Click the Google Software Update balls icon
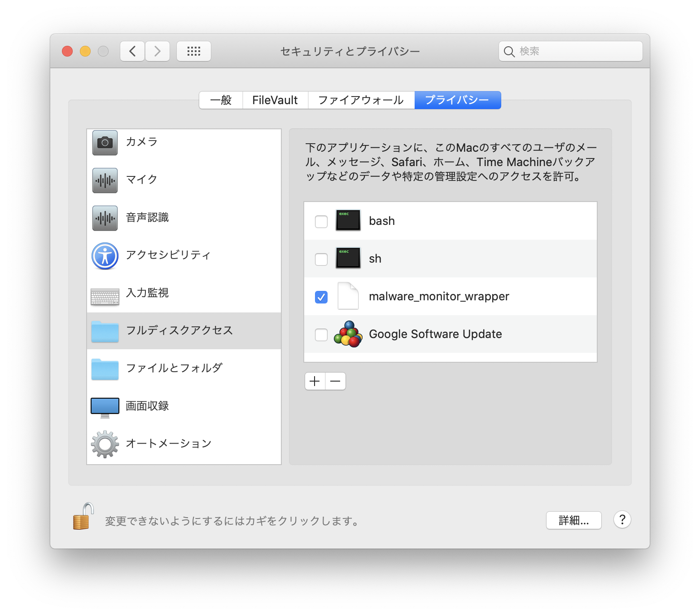The image size is (700, 615). pos(348,334)
